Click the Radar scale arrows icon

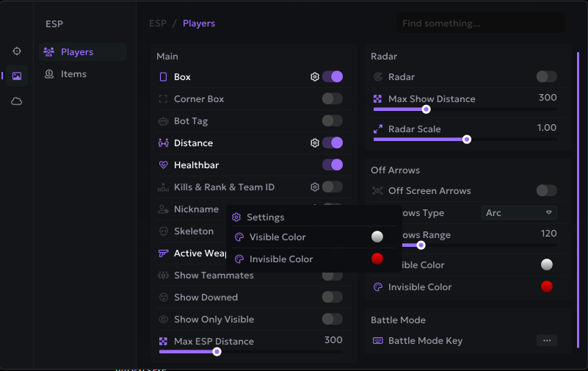point(378,129)
